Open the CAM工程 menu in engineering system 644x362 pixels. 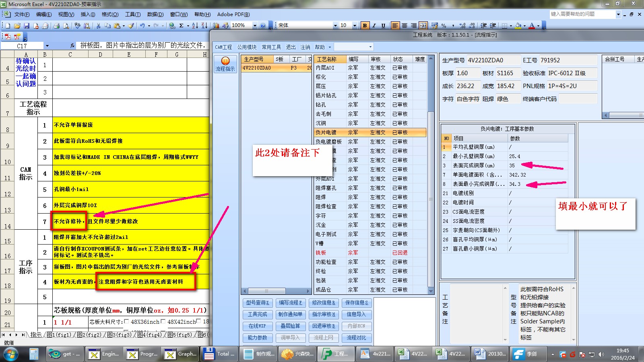pyautogui.click(x=223, y=47)
